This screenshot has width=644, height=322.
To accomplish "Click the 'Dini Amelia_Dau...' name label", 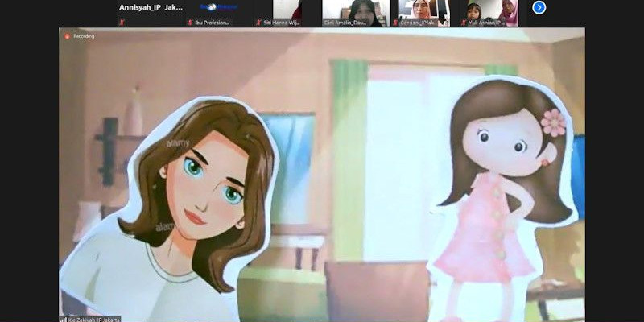I will tap(345, 23).
